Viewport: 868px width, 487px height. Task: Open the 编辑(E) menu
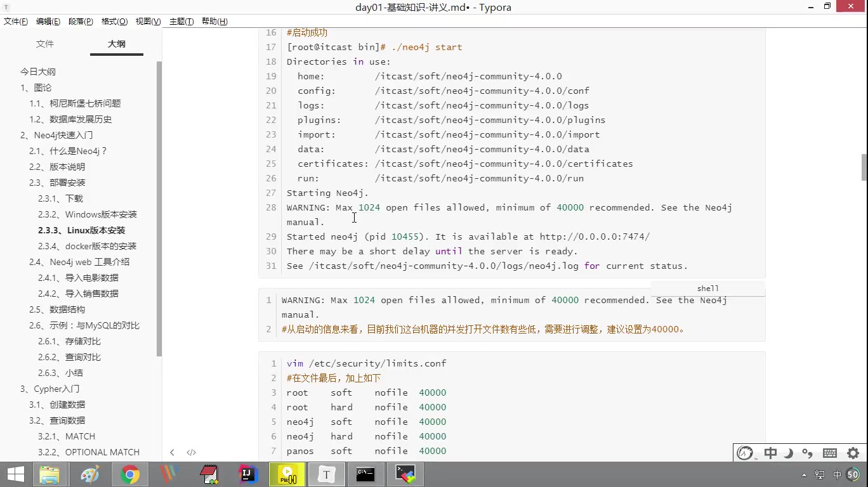pyautogui.click(x=48, y=21)
